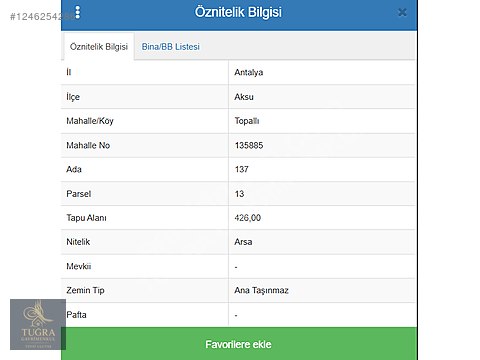The image size is (480, 360).
Task: Click the Aksu district value
Action: click(244, 97)
